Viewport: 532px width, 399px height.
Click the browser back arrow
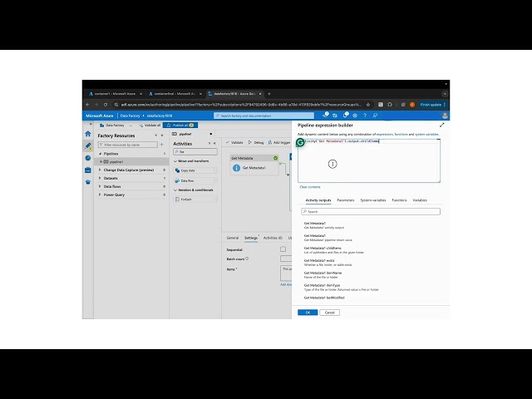tap(87, 105)
